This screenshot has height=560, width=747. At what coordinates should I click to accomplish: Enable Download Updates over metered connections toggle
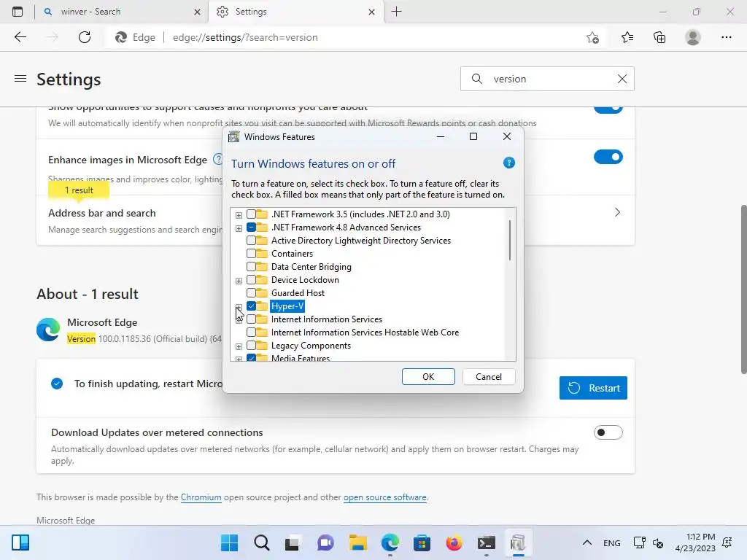click(x=608, y=432)
